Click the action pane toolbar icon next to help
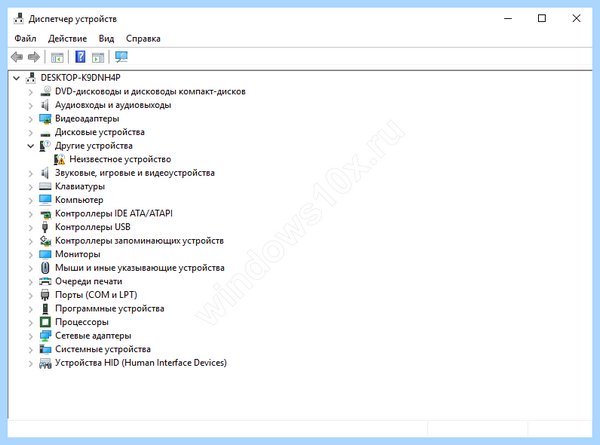The width and height of the screenshot is (600, 445). point(98,57)
